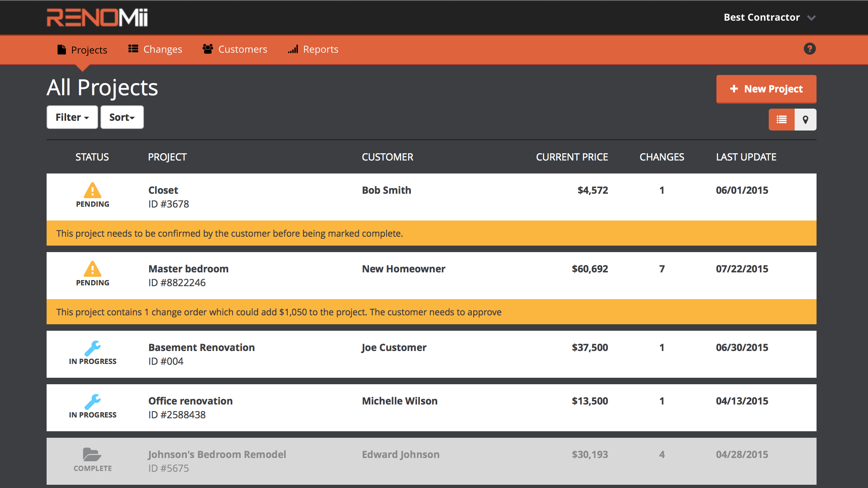Open the Filter dropdown
Viewport: 868px width, 488px height.
(x=72, y=117)
